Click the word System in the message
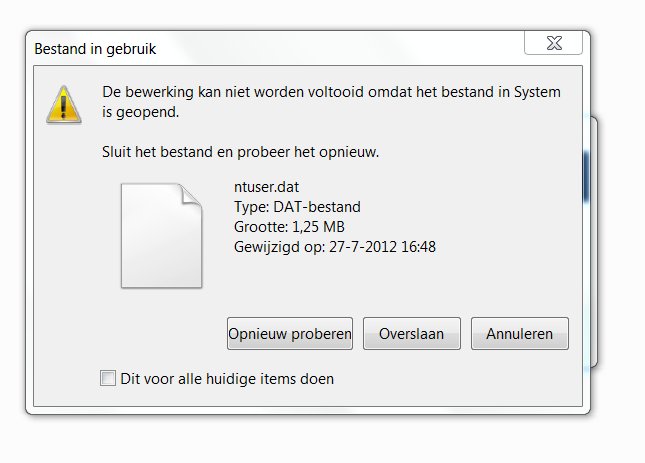645x463 pixels. click(537, 92)
